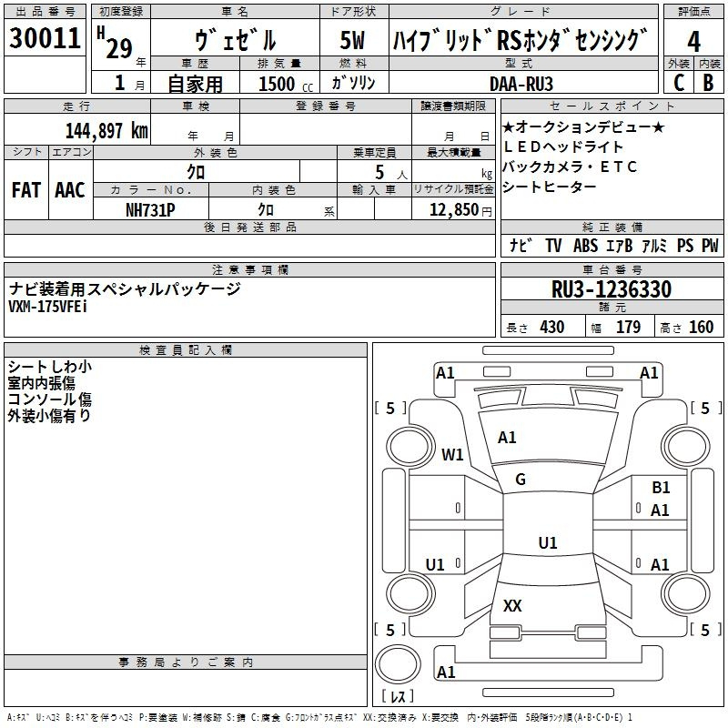Click the mileage 144,897 km

(106, 130)
